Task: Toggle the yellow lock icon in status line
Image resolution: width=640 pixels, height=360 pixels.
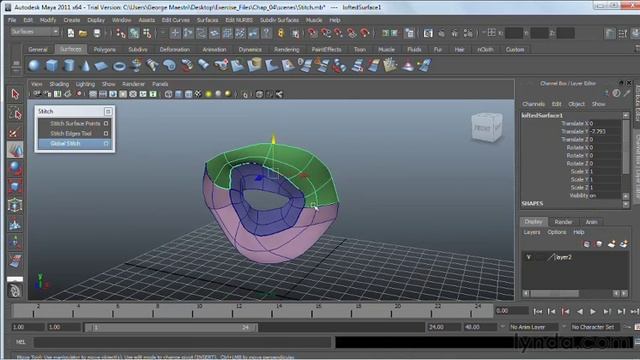Action: pos(281,33)
